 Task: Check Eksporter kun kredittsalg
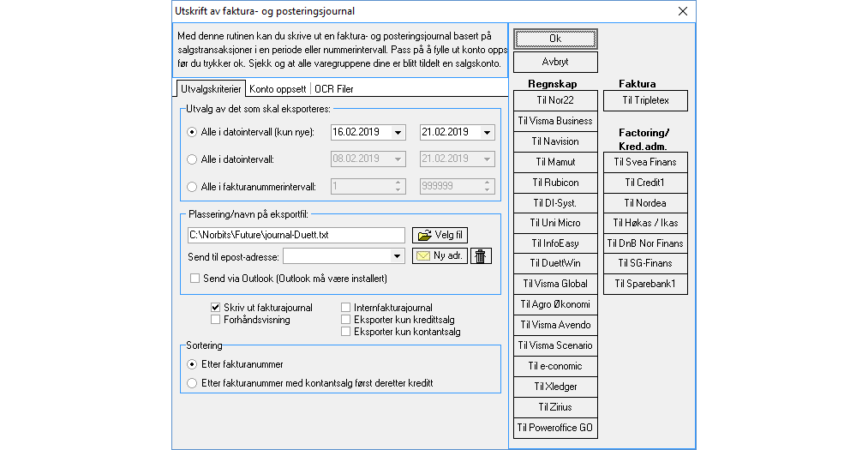tap(345, 320)
